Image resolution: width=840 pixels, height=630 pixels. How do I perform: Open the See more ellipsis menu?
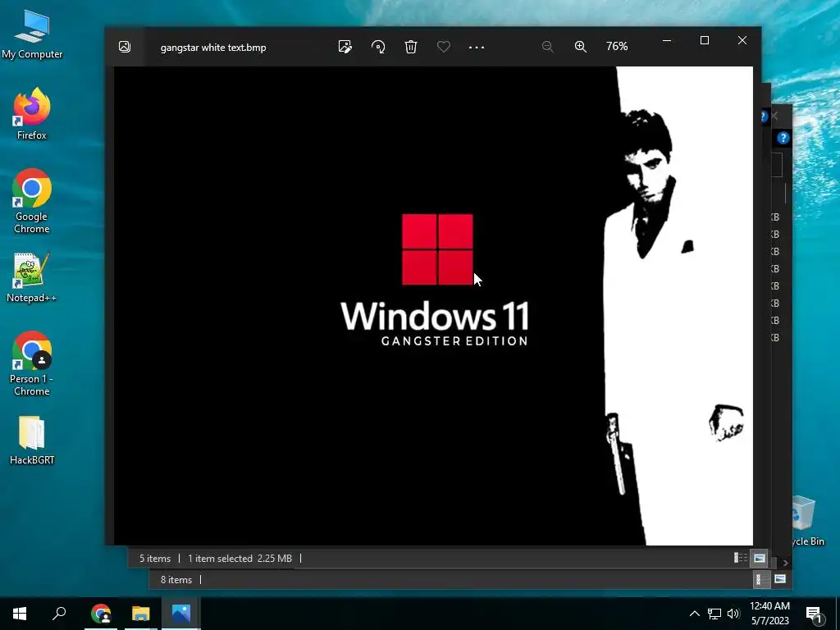tap(477, 47)
